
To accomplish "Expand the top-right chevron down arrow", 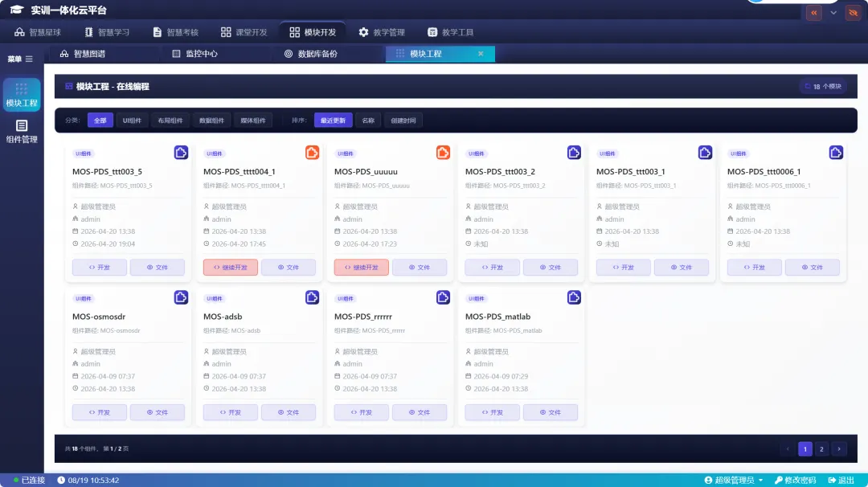I will [833, 13].
